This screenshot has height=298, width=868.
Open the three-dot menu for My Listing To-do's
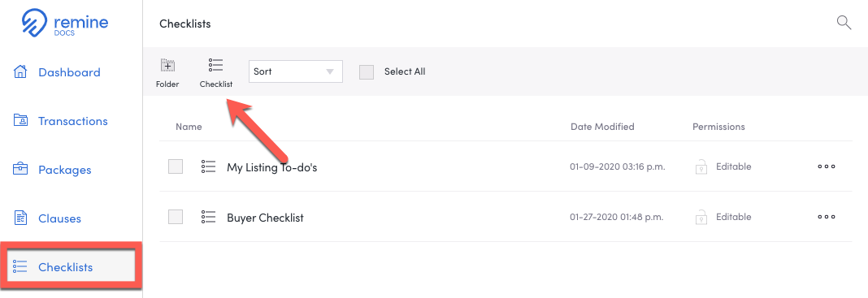(827, 166)
